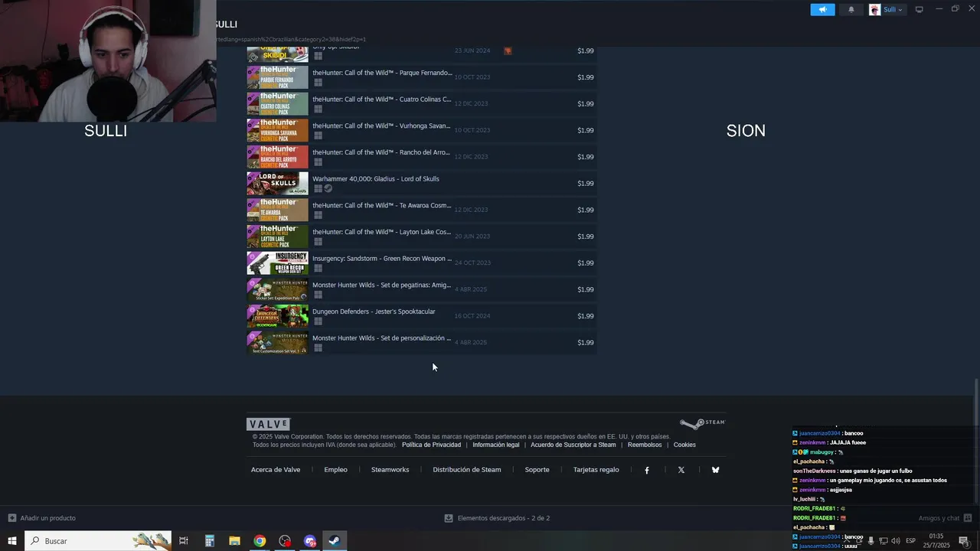This screenshot has width=980, height=551.
Task: Click the Facebook icon in footer
Action: pyautogui.click(x=646, y=470)
